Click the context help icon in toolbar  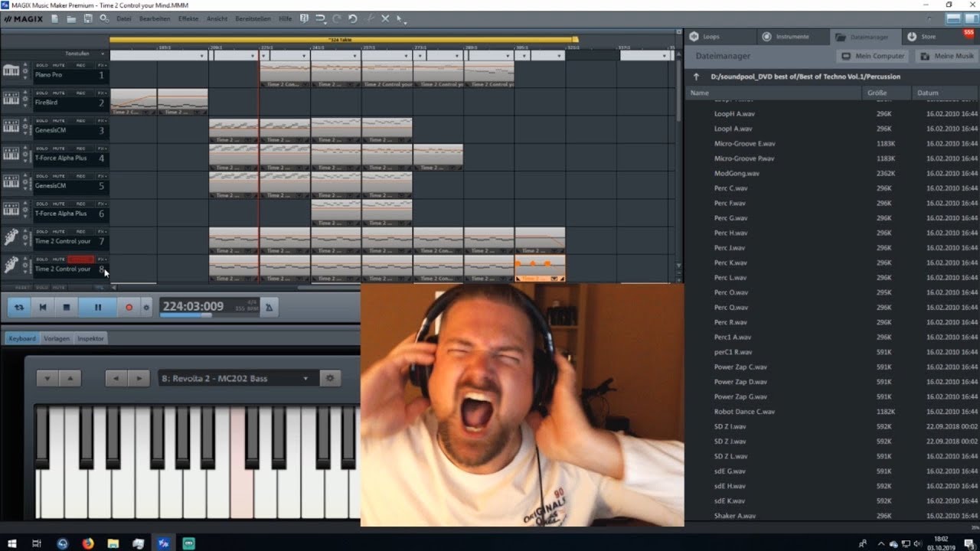coord(304,18)
